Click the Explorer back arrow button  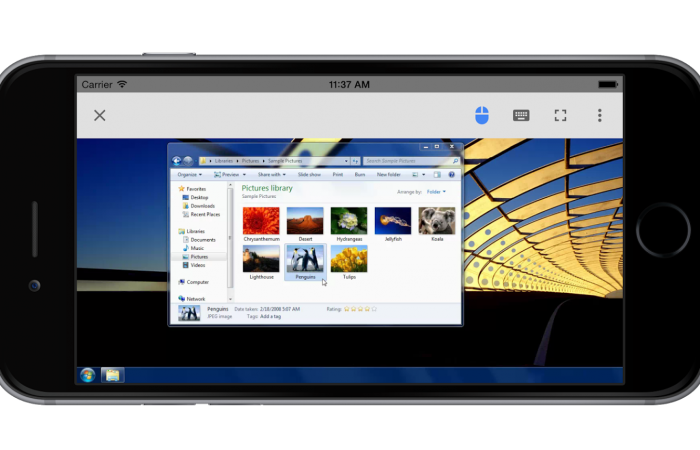click(x=177, y=160)
